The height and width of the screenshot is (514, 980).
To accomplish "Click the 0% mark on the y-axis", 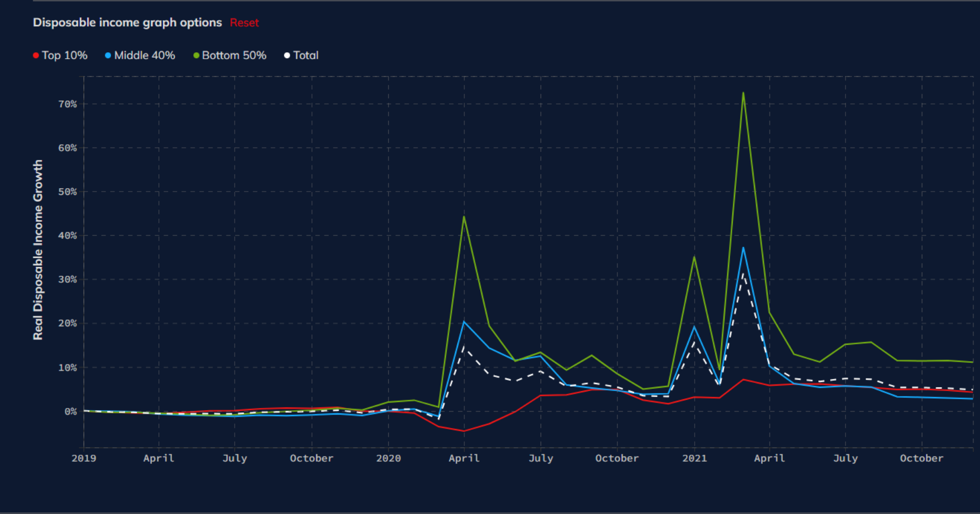I will [x=72, y=411].
